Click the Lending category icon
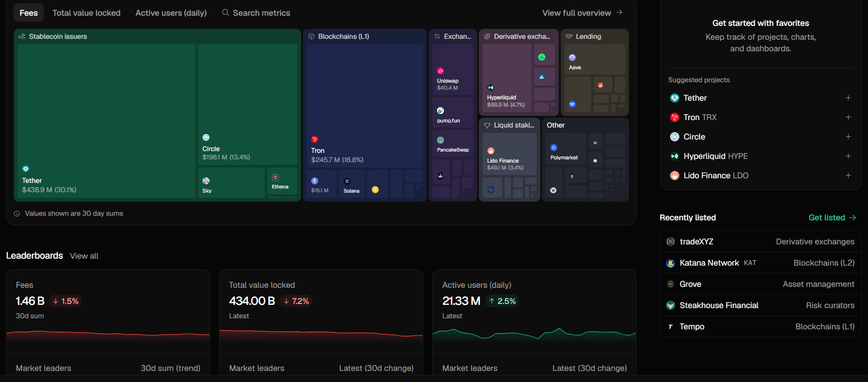Screen dimensions: 868x382 tap(569, 36)
